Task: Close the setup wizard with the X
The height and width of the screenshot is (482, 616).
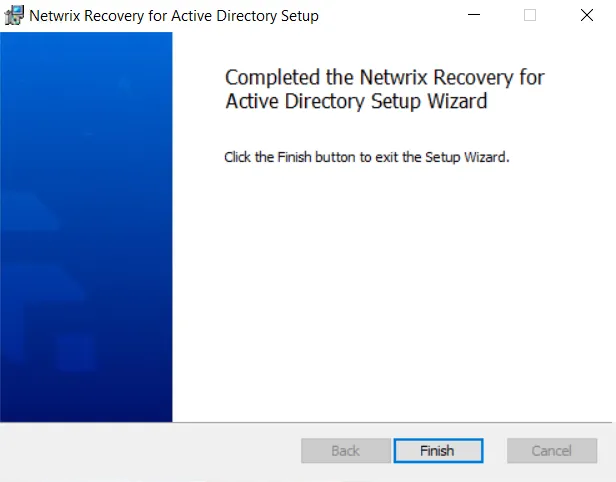Action: pyautogui.click(x=587, y=15)
